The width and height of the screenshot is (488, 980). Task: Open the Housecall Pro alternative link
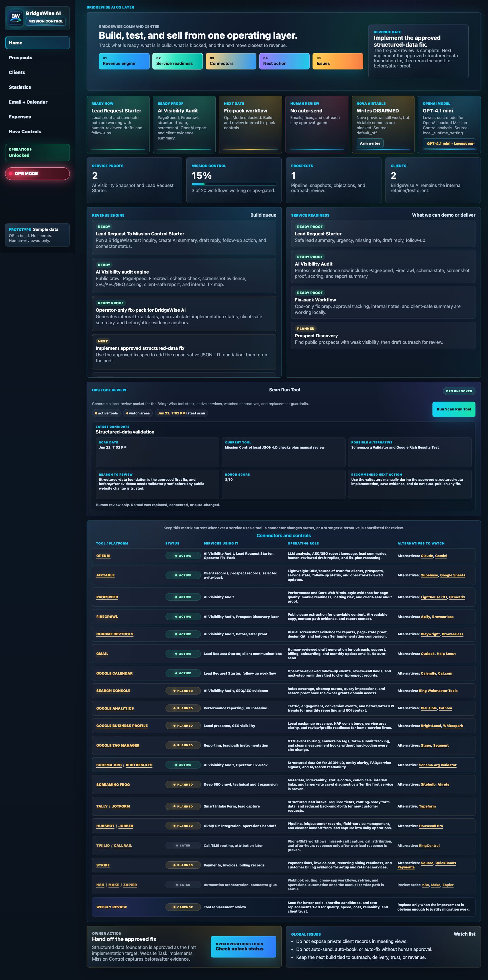tap(431, 826)
